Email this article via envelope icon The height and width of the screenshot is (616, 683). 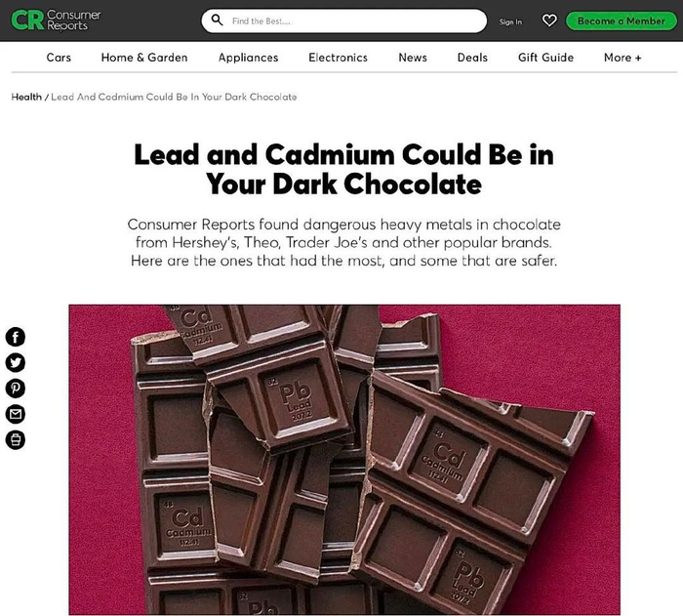click(16, 414)
